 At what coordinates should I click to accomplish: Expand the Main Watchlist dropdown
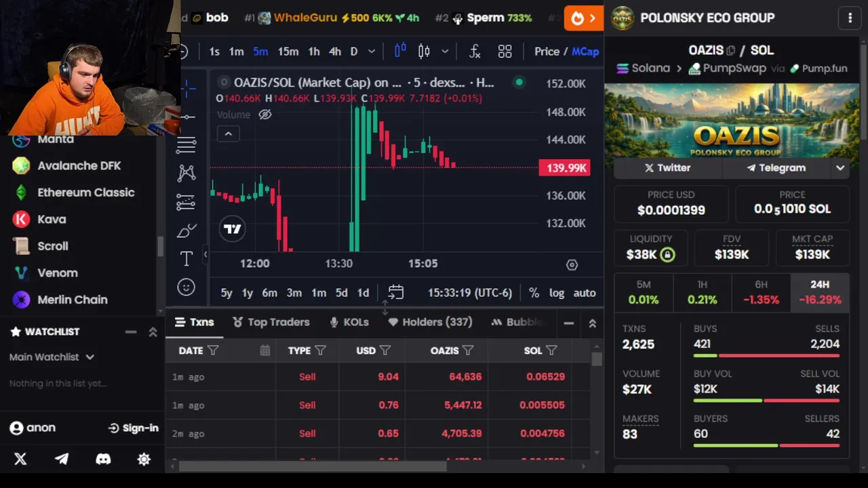pyautogui.click(x=52, y=357)
